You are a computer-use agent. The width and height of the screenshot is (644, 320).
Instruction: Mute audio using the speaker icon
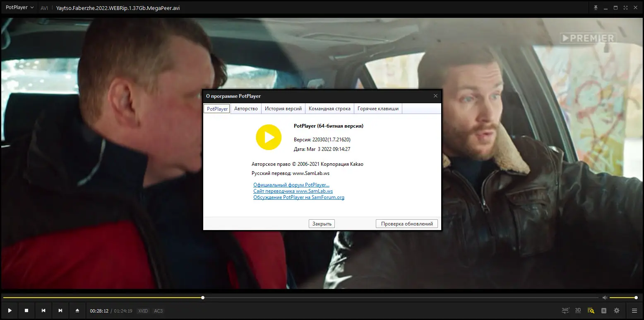point(605,298)
